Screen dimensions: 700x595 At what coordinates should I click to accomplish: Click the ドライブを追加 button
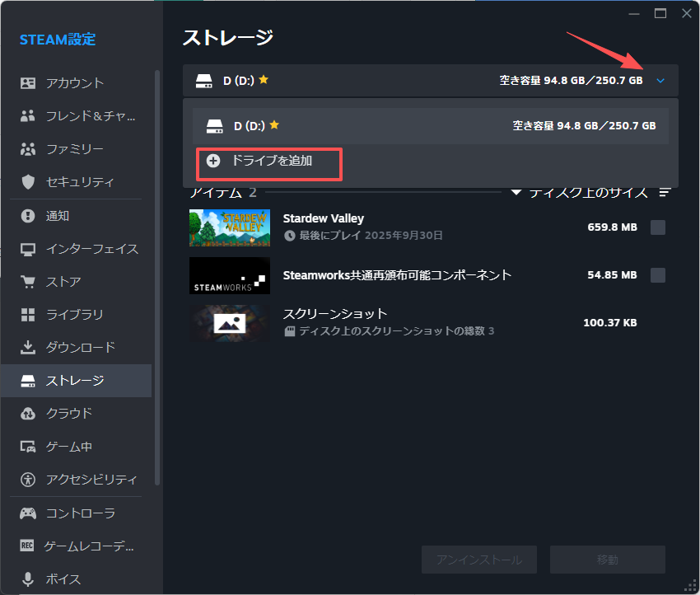tap(268, 164)
